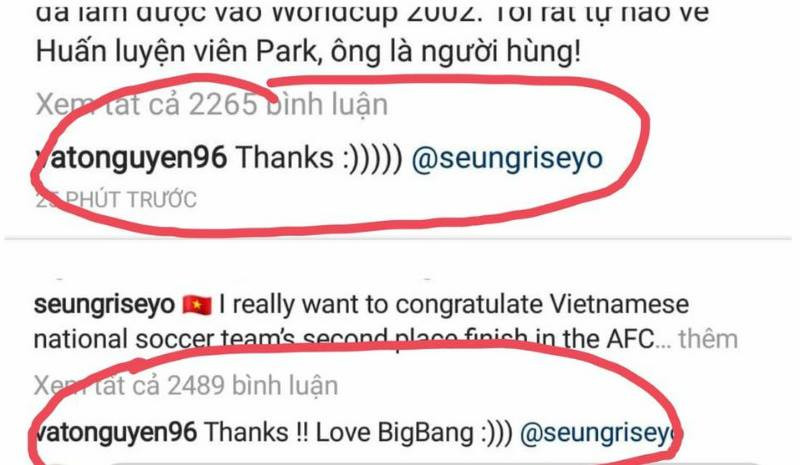Open all 2265 comments on first post

coord(212,105)
